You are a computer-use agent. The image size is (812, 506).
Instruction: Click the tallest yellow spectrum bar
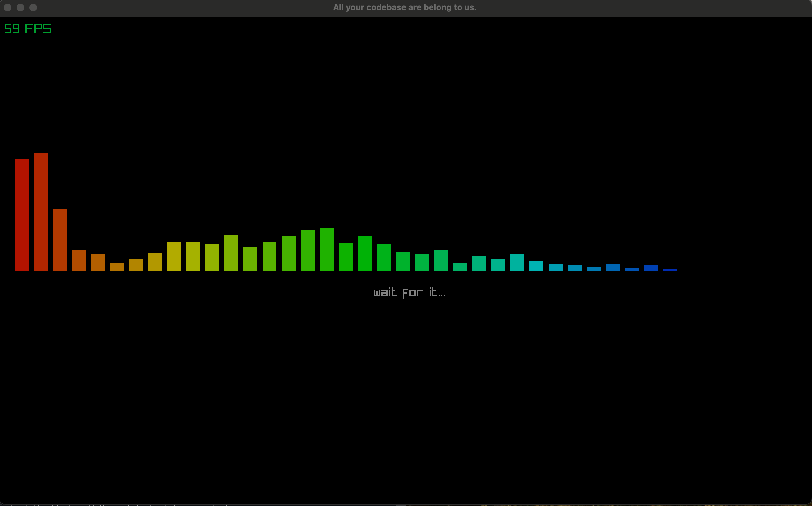click(174, 256)
